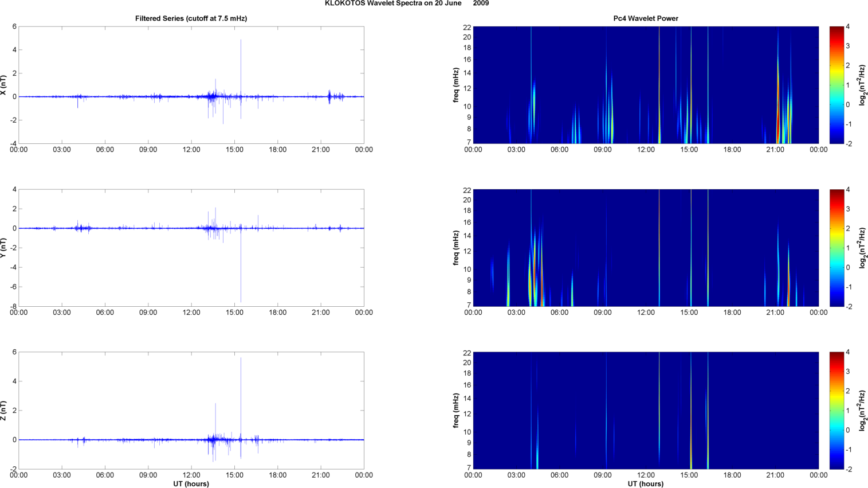Click log2(nT²/Hz) label beside middle color bar
The height and width of the screenshot is (488, 868).
coord(862,248)
